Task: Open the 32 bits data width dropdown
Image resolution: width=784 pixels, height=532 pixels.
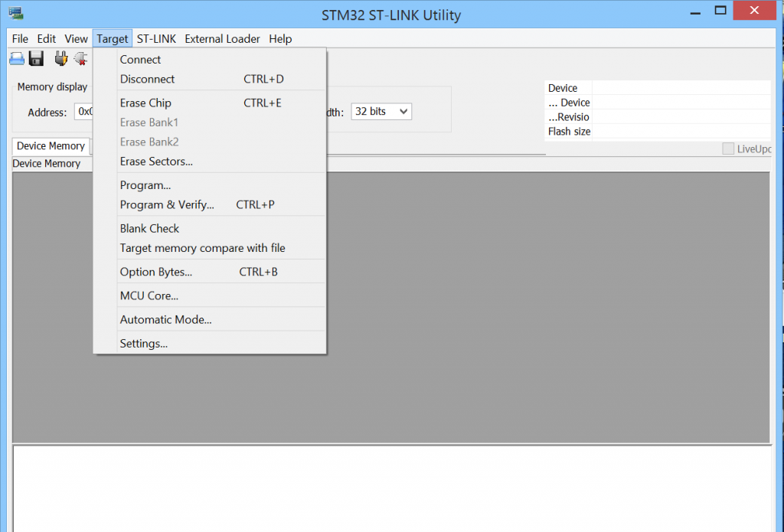Action: click(x=381, y=112)
